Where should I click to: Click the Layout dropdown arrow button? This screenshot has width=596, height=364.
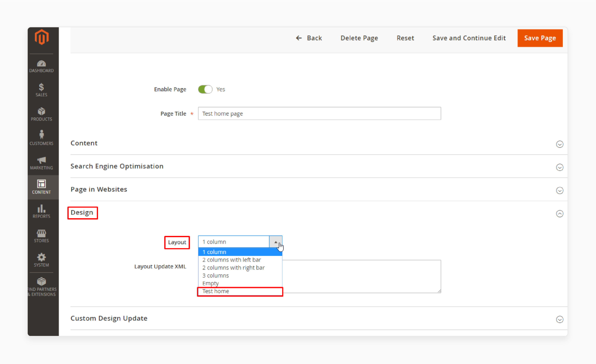(x=276, y=242)
